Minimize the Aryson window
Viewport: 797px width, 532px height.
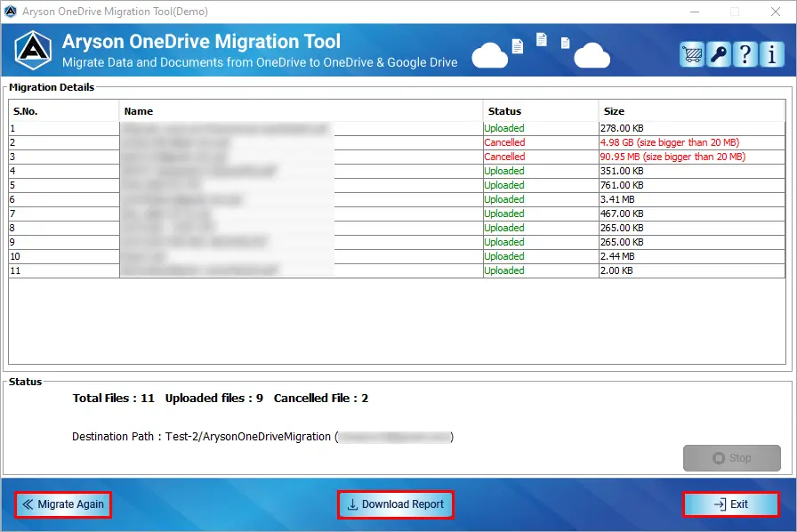pos(695,12)
